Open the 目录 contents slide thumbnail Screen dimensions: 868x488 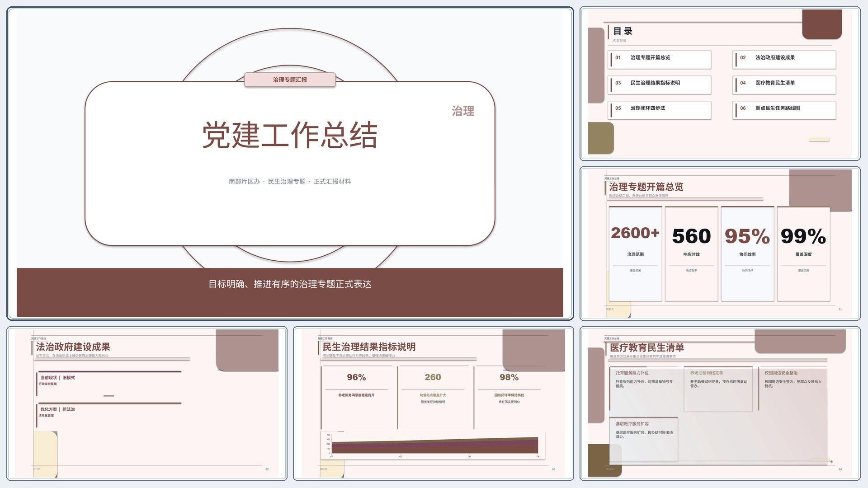(x=720, y=84)
